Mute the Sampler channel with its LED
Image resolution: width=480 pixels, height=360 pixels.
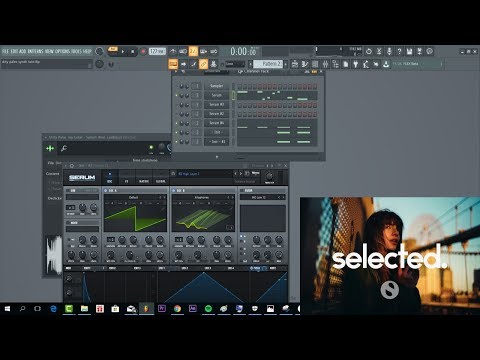(x=177, y=86)
